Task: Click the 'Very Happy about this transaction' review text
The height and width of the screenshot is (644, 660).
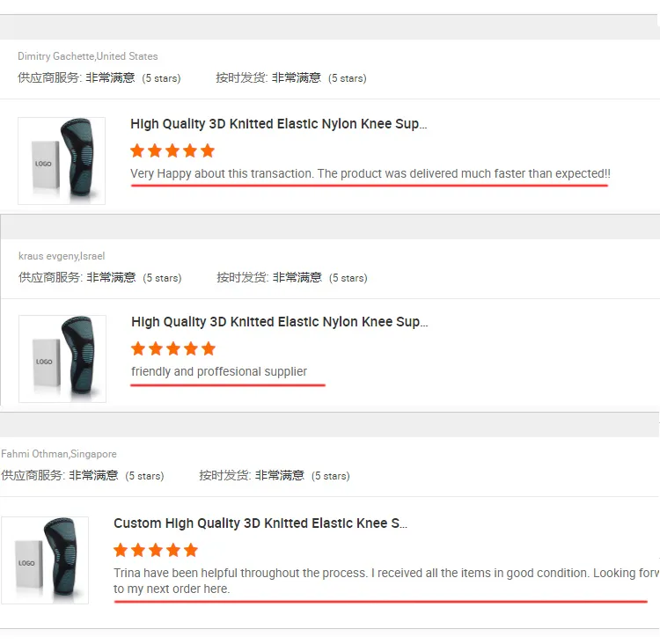Action: click(x=370, y=173)
